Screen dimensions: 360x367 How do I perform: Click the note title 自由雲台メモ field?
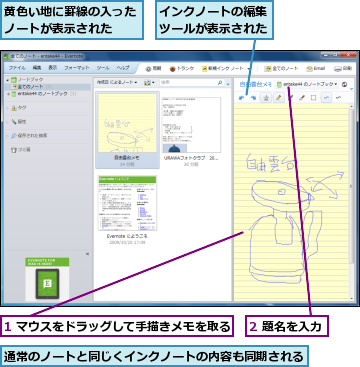click(x=256, y=84)
